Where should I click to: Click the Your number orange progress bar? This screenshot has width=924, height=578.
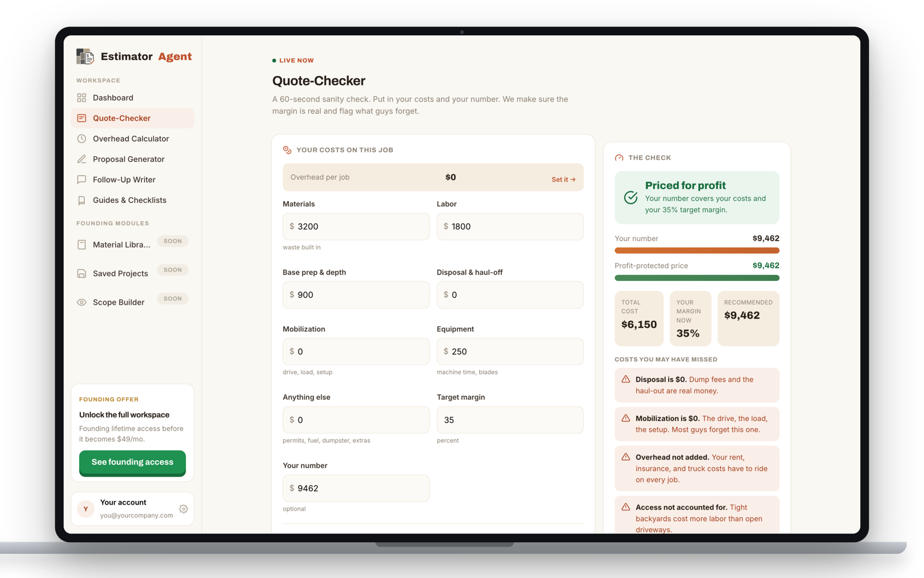tap(696, 251)
